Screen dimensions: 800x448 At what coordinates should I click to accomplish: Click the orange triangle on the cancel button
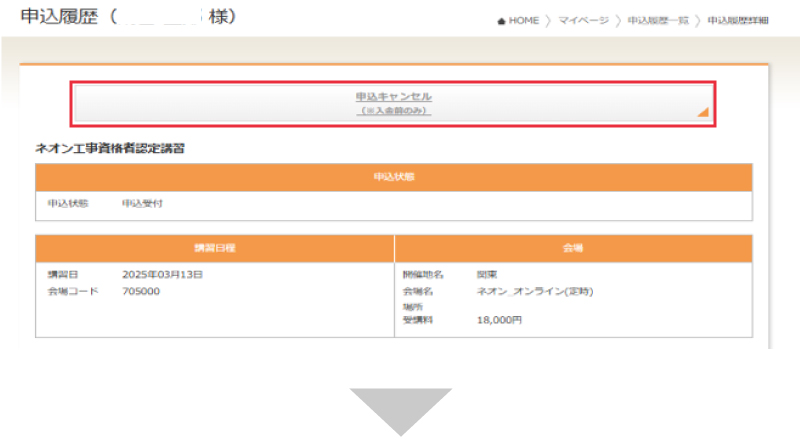[x=703, y=113]
